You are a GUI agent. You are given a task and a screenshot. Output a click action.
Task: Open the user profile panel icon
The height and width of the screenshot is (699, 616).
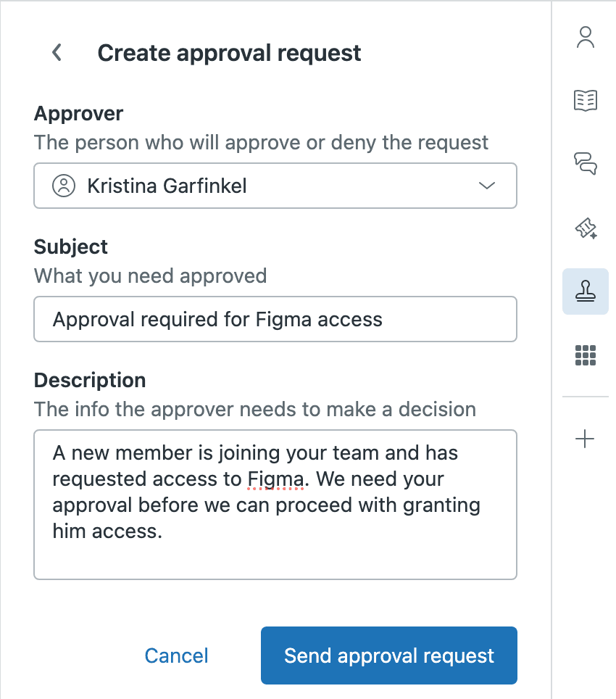[x=586, y=36]
